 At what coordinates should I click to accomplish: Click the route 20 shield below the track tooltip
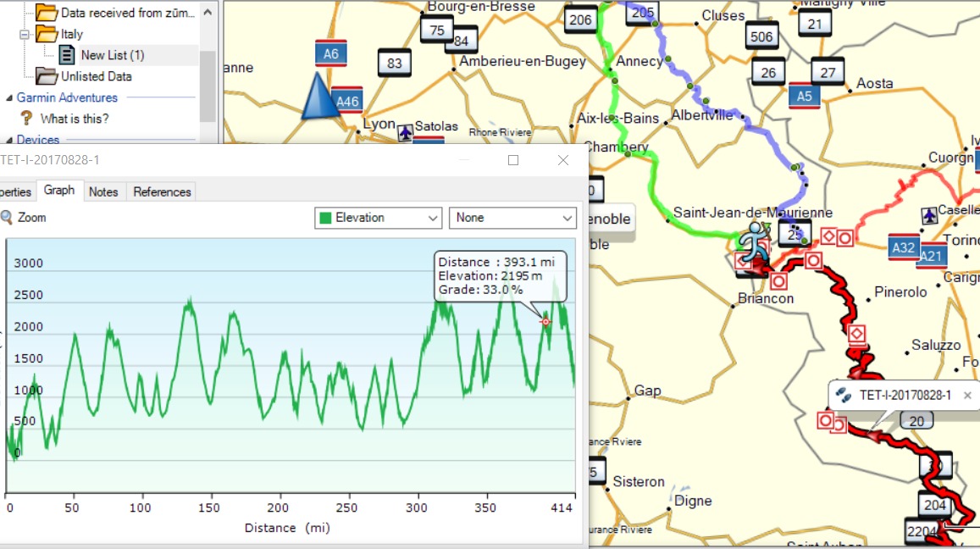pos(916,421)
